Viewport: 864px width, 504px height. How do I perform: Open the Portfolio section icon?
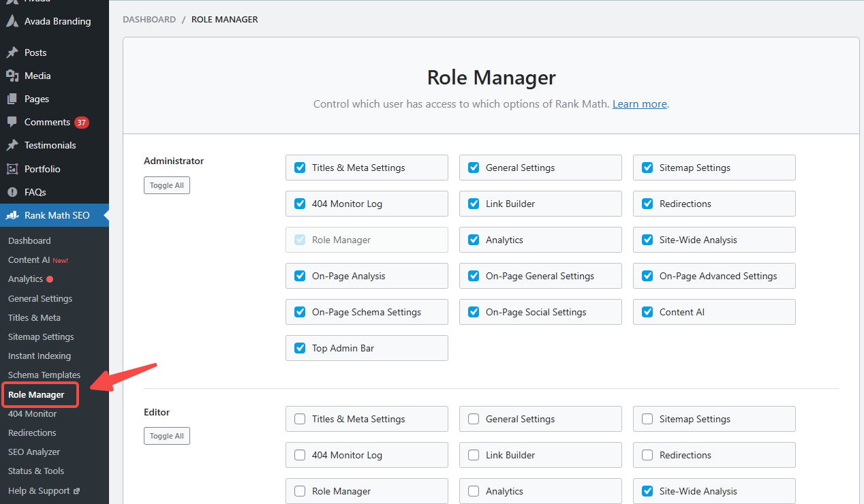pos(14,168)
